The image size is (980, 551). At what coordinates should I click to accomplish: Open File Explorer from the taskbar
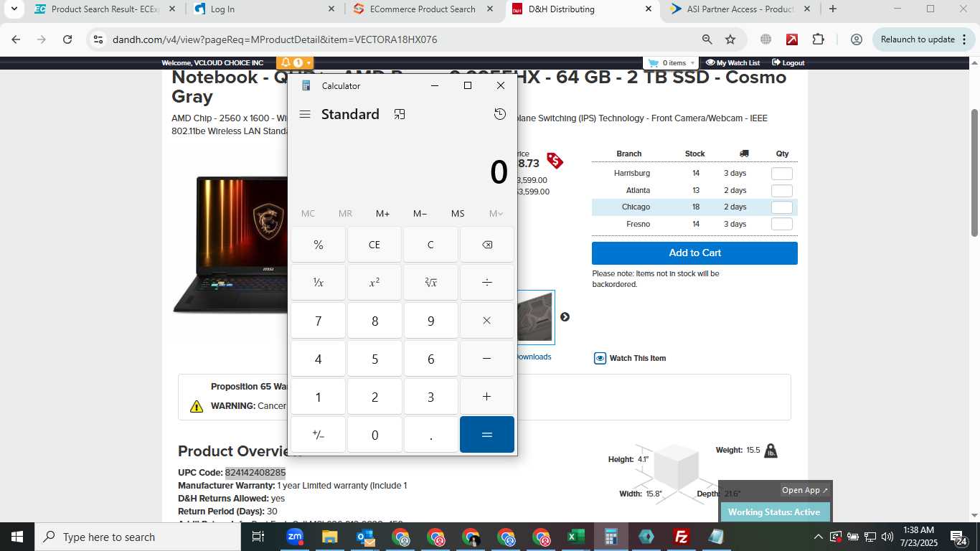tap(329, 537)
